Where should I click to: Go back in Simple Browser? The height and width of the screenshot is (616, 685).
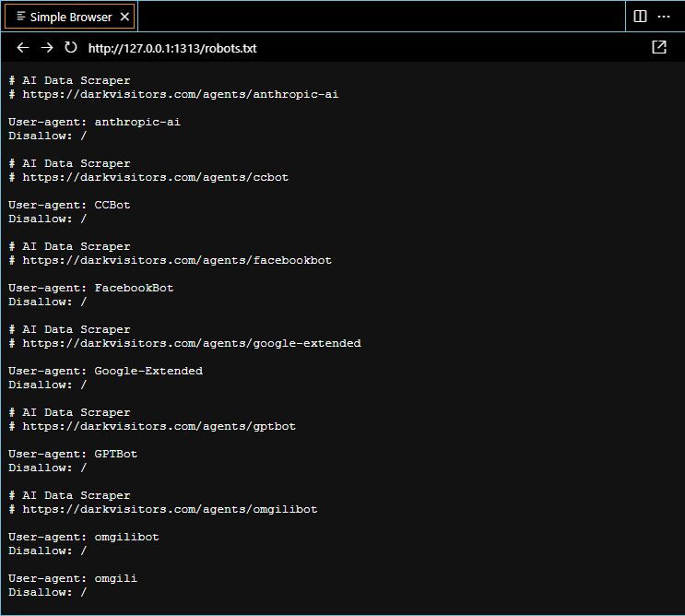tap(23, 48)
